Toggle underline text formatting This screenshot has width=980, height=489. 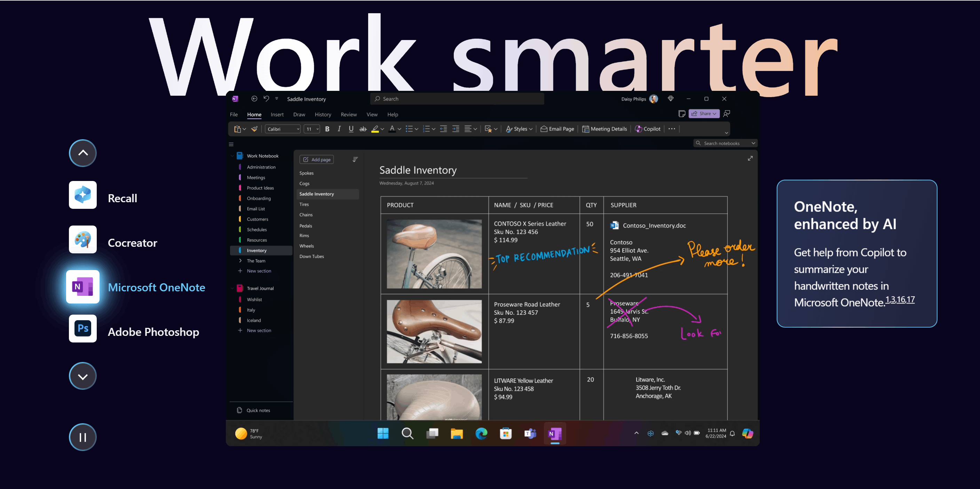click(x=351, y=129)
